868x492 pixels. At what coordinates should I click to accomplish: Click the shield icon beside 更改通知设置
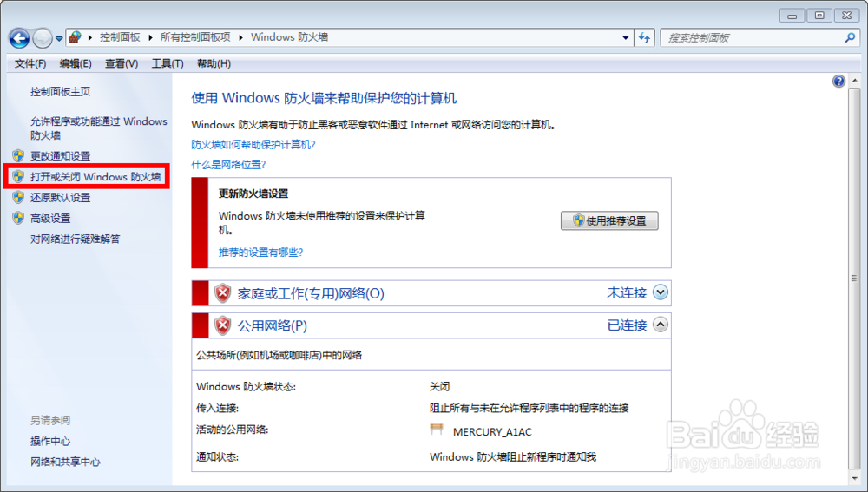point(18,155)
